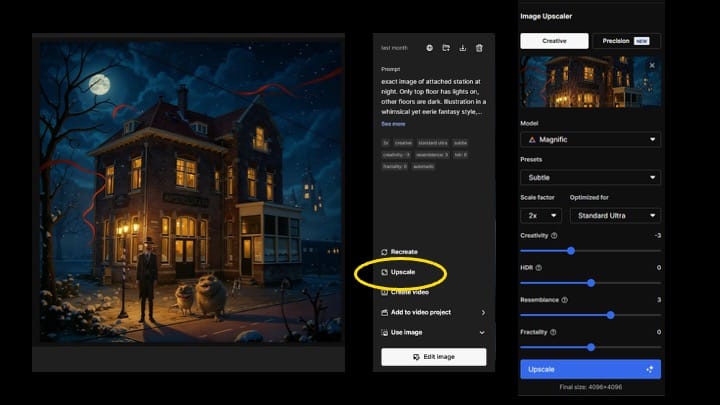This screenshot has width=720, height=405.
Task: Expand the Use image options
Action: point(433,332)
